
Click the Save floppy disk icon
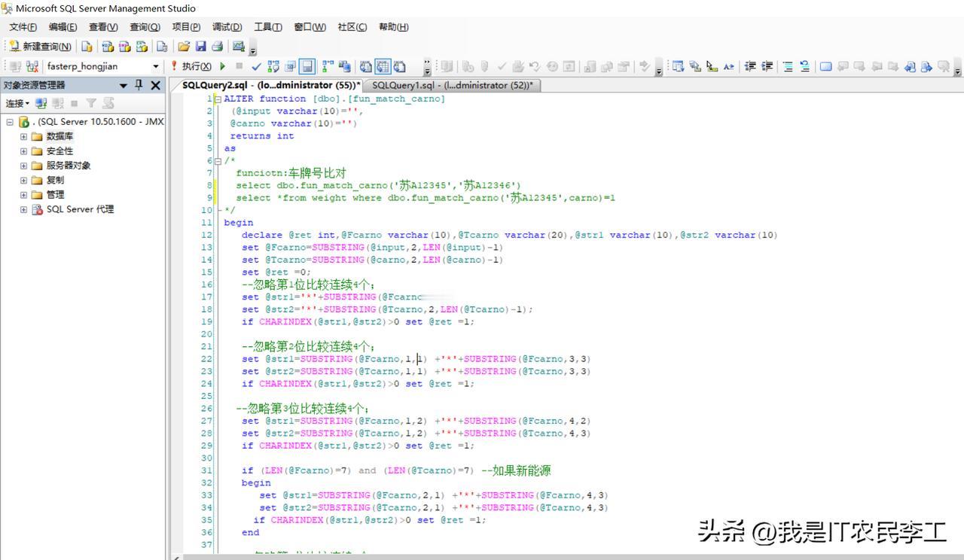(x=201, y=47)
